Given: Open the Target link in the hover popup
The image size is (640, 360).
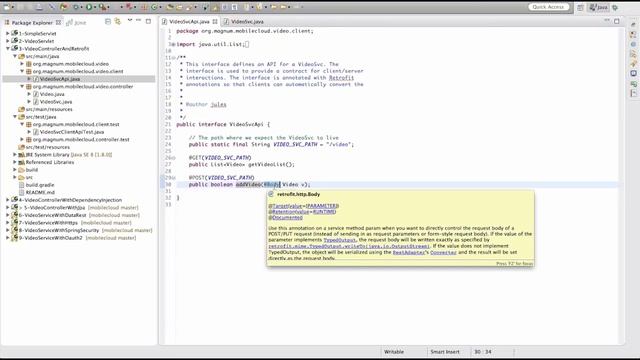Looking at the screenshot, I should click(x=280, y=206).
